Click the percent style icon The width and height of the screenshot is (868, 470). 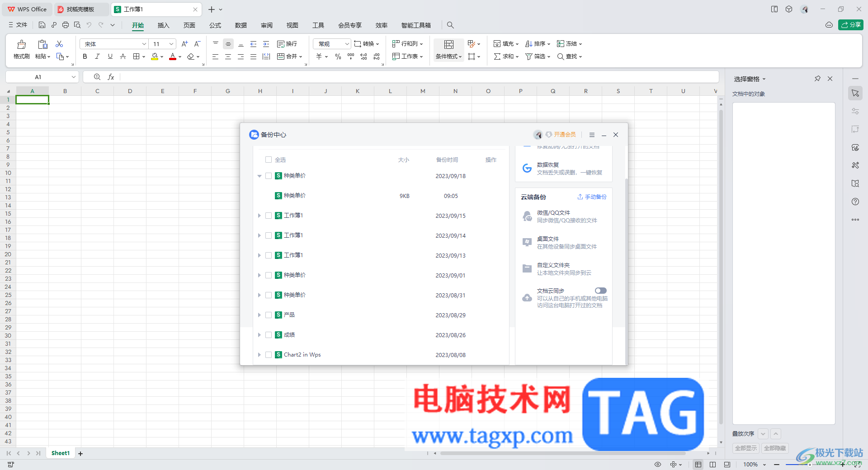point(338,56)
